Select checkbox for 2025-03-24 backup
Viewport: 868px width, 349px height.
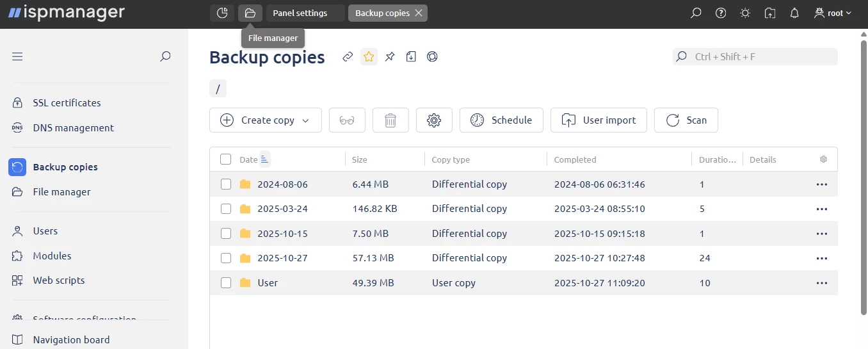[225, 209]
